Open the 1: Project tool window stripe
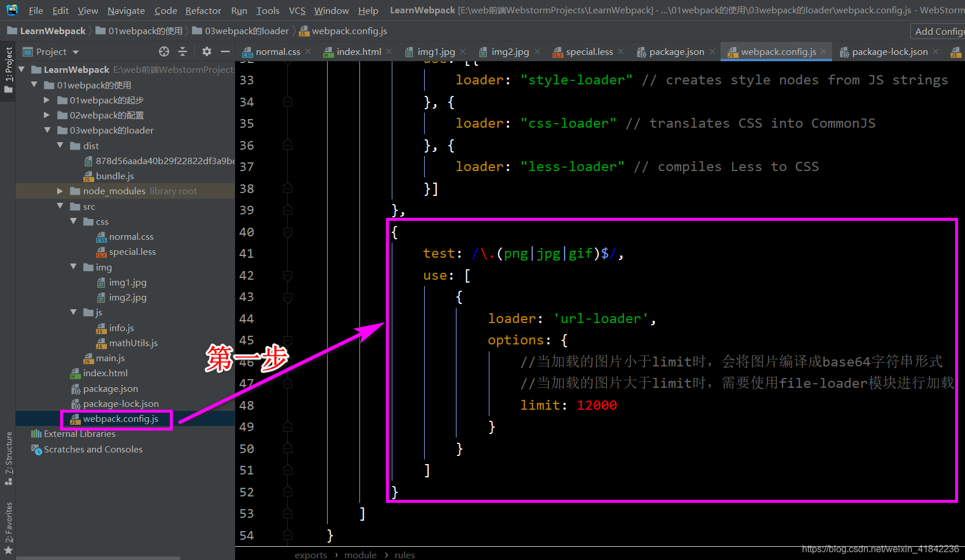 [x=8, y=71]
